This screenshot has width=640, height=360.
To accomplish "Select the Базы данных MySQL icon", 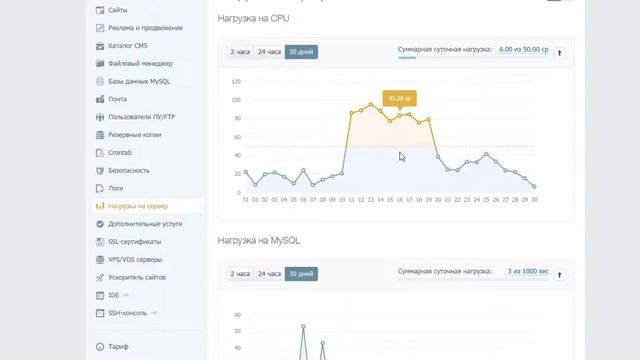I will [x=100, y=81].
